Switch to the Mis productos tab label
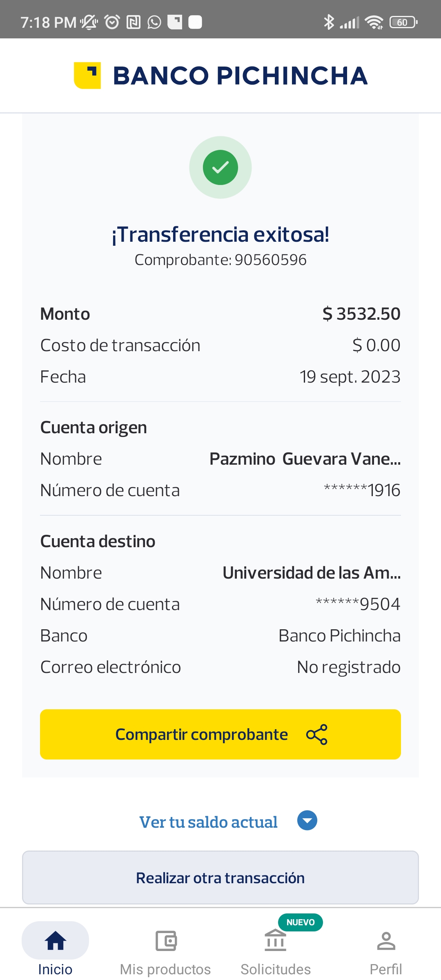Screen dimensions: 441x980 pos(165,969)
